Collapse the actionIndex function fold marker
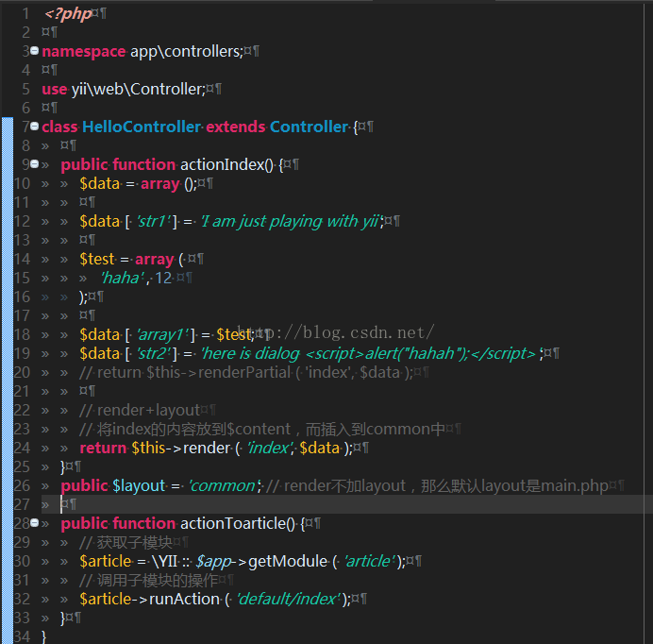 pos(35,163)
